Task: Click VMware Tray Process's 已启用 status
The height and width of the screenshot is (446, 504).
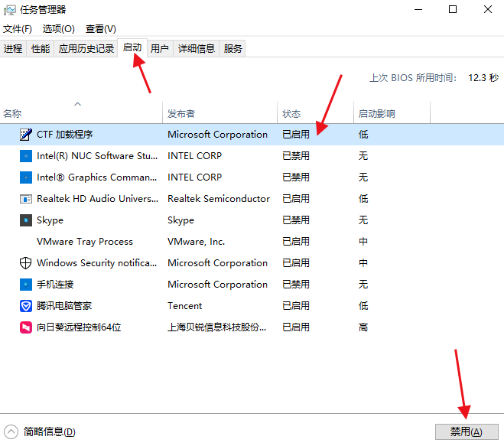Action: (x=296, y=242)
